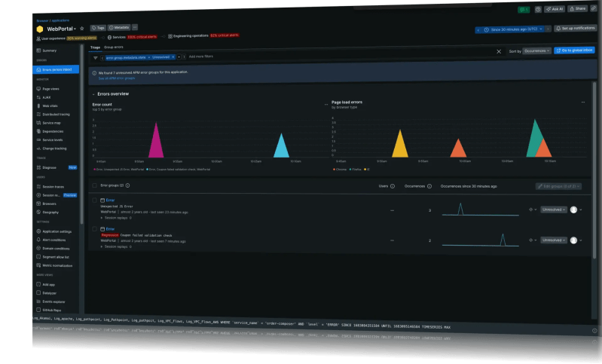Click Go to global inbox button

point(574,50)
